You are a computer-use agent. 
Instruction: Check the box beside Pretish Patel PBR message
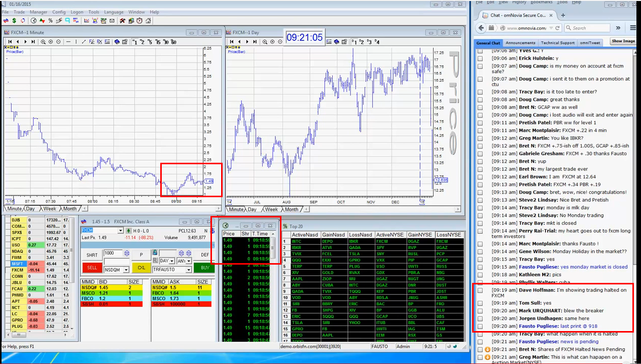(x=480, y=123)
